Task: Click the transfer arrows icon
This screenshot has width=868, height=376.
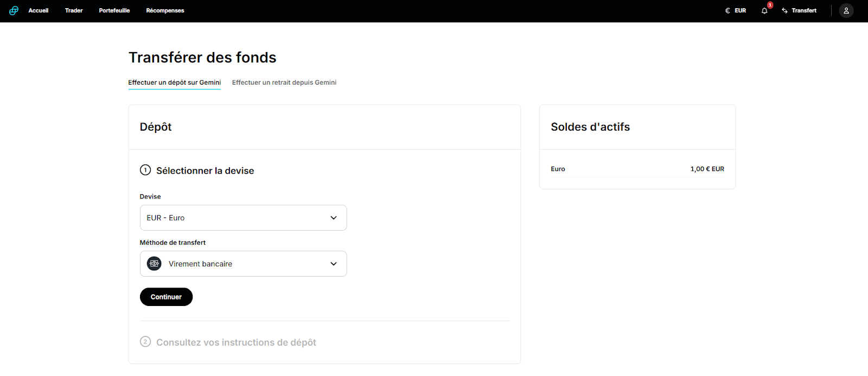Action: pos(784,11)
